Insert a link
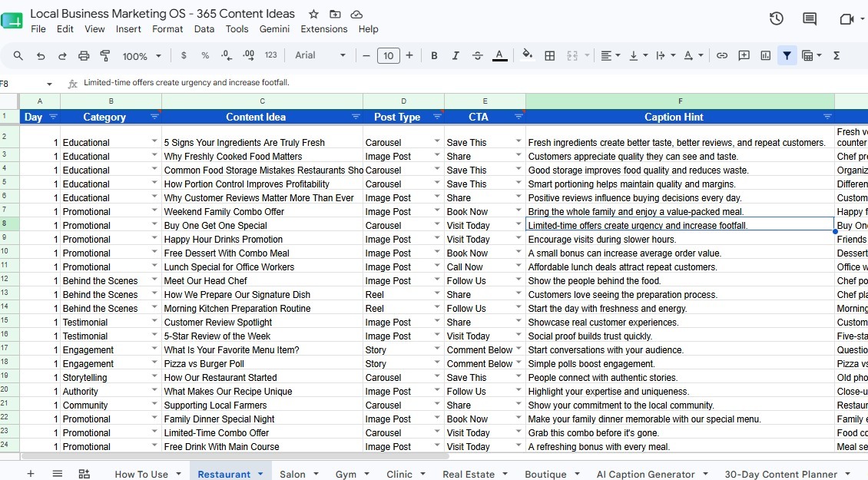This screenshot has width=868, height=480. (722, 55)
